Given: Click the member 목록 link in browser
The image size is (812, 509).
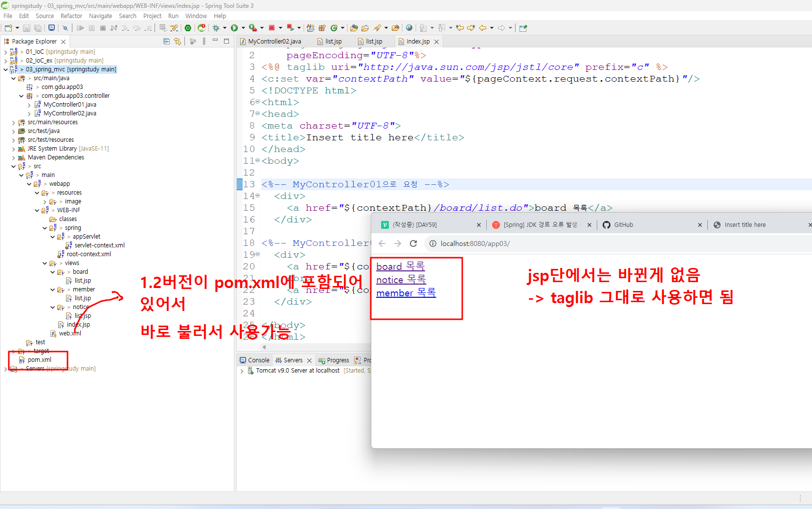Looking at the screenshot, I should coord(406,293).
